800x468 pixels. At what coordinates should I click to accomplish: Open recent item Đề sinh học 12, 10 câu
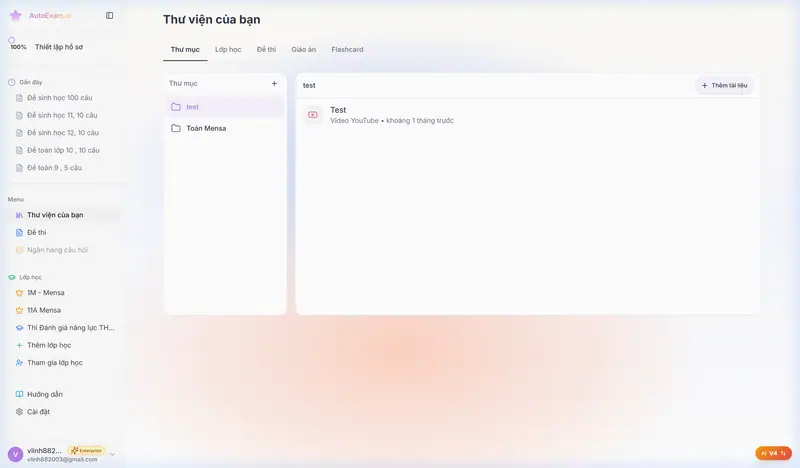[x=63, y=133]
